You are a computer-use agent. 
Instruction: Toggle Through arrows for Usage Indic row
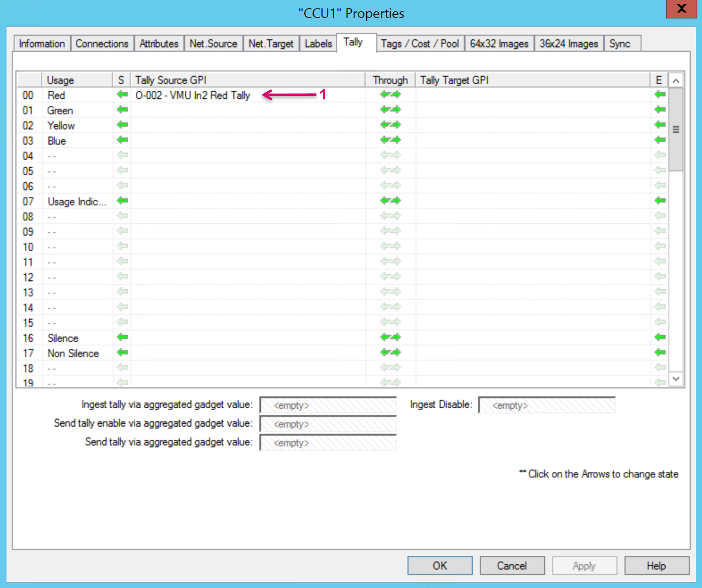click(x=390, y=201)
